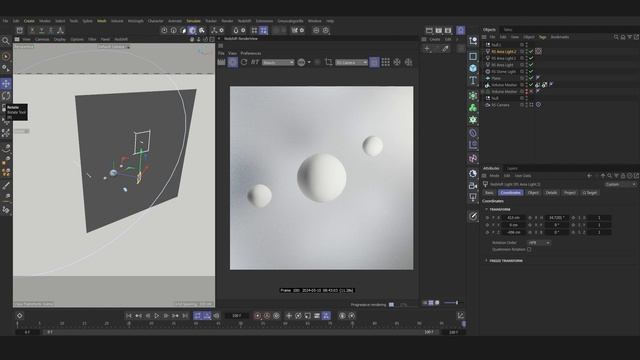The width and height of the screenshot is (640, 360).
Task: Click the RS Camera tag icon
Action: (539, 105)
